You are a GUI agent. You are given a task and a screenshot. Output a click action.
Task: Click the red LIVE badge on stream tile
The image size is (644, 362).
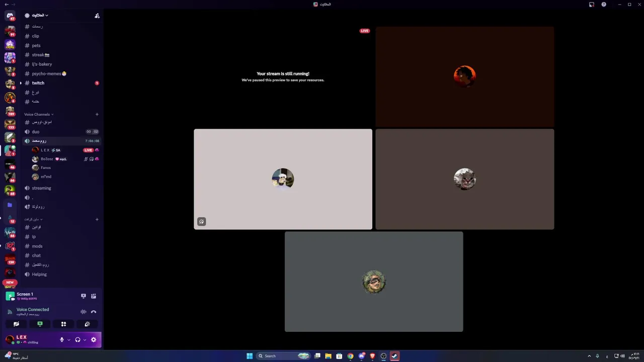coord(365,31)
